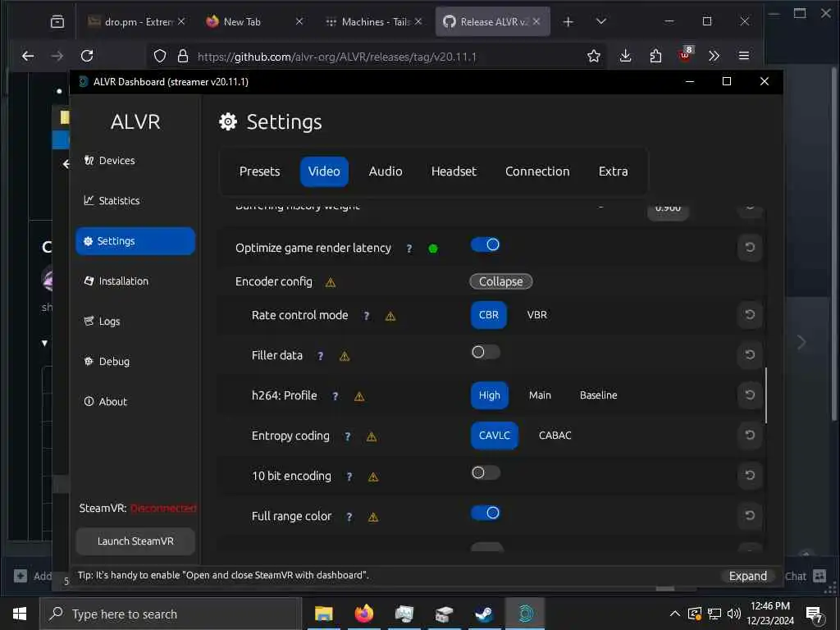Click the Encoder config warning triangle
This screenshot has height=630, width=840.
(x=331, y=282)
